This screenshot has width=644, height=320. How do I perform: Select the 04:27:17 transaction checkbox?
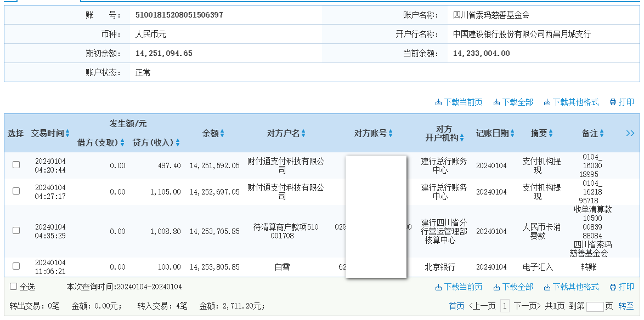click(16, 191)
